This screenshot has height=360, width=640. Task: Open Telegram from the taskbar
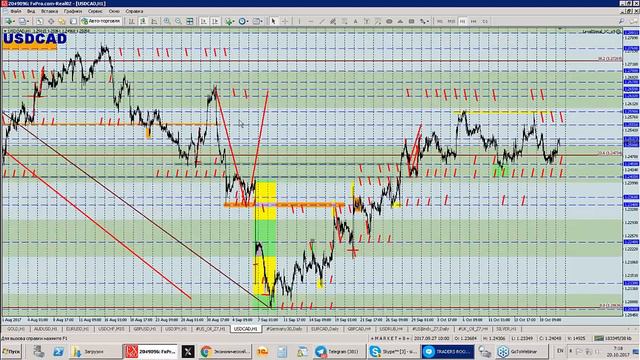339,351
